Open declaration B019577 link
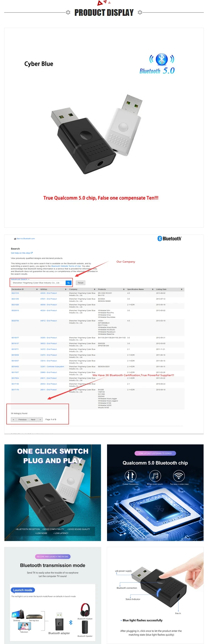The width and height of the screenshot is (208, 644). pyautogui.click(x=15, y=338)
